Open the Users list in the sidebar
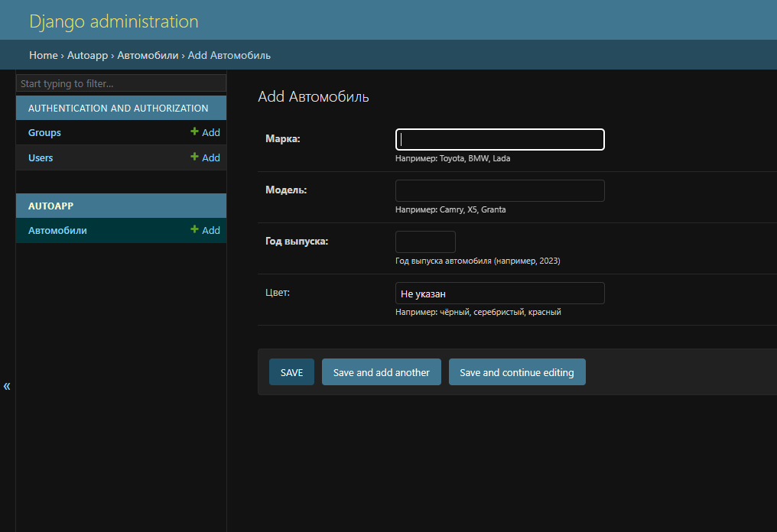The image size is (777, 532). [41, 158]
